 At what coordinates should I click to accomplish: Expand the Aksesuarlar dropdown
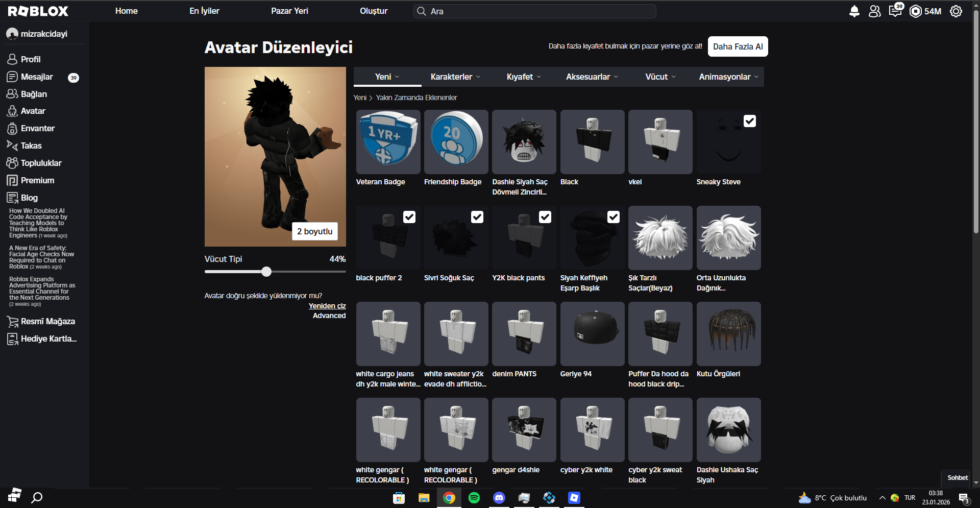(x=592, y=77)
